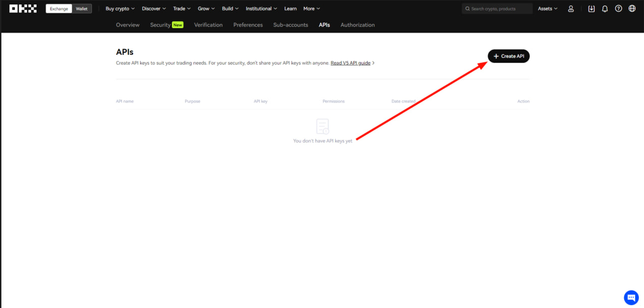Click the help question mark icon

tap(618, 8)
